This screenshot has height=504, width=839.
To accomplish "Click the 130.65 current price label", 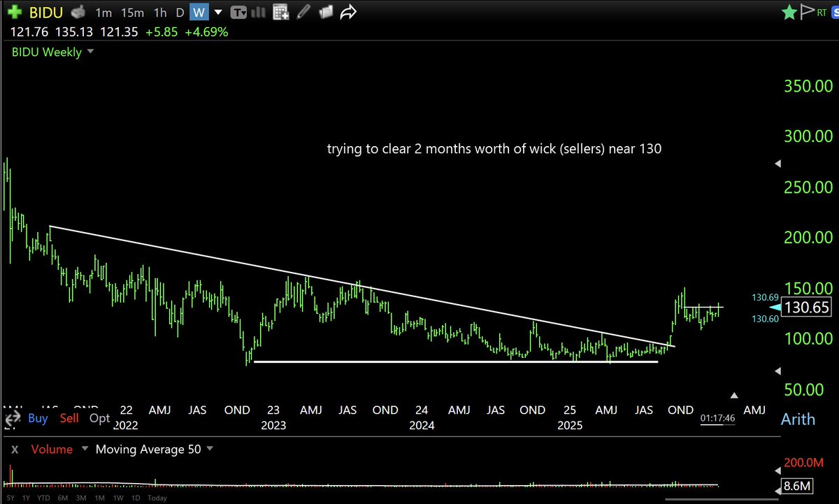I will coord(808,307).
